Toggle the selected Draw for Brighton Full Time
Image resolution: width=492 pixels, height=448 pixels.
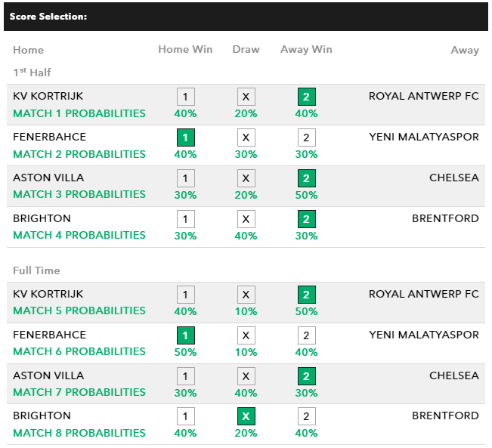[x=246, y=416]
